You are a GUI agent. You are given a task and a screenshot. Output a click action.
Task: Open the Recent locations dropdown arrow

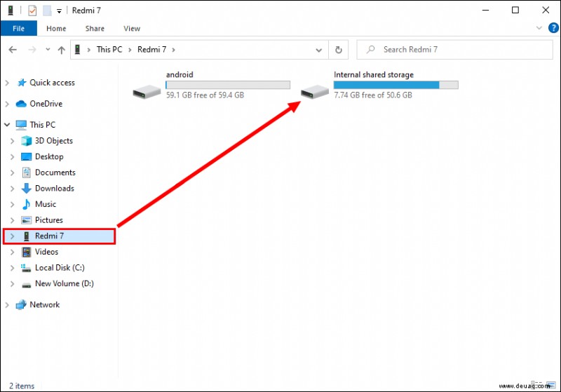[x=48, y=49]
